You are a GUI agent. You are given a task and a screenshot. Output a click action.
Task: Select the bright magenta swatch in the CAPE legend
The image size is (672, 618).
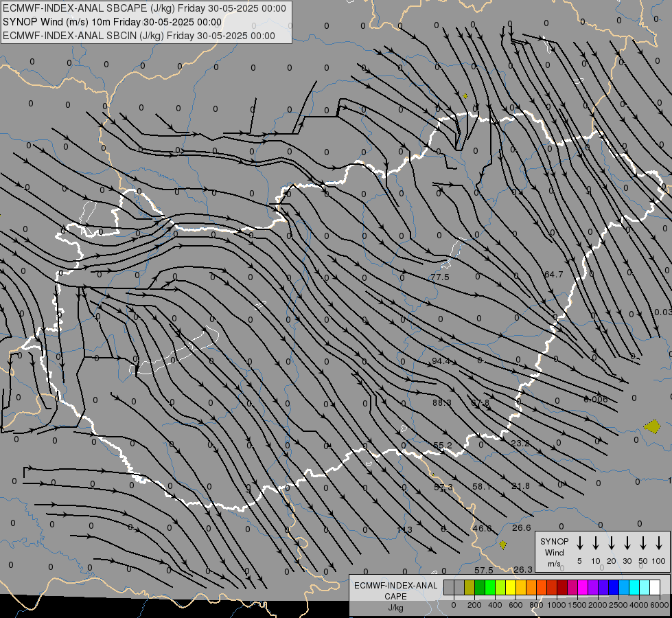click(583, 587)
